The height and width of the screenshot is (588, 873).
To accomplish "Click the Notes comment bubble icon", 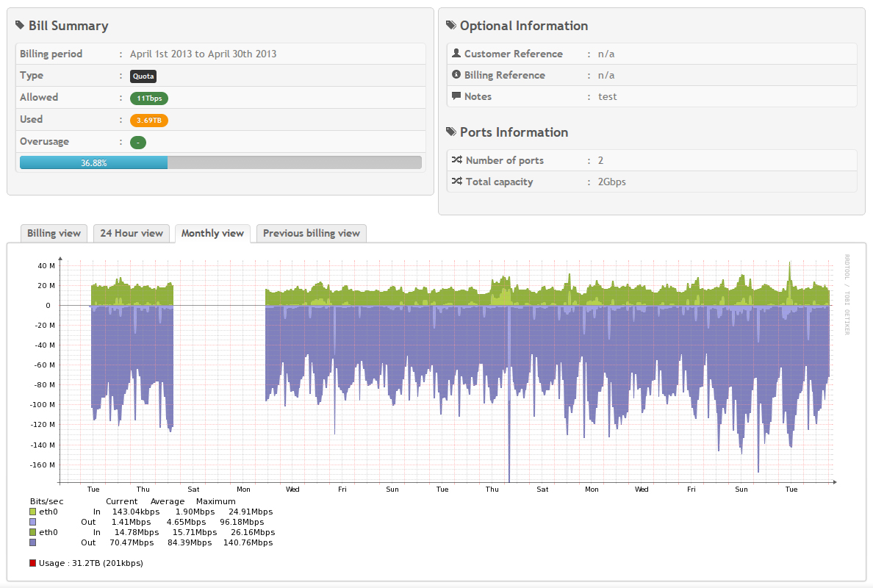I will (456, 96).
